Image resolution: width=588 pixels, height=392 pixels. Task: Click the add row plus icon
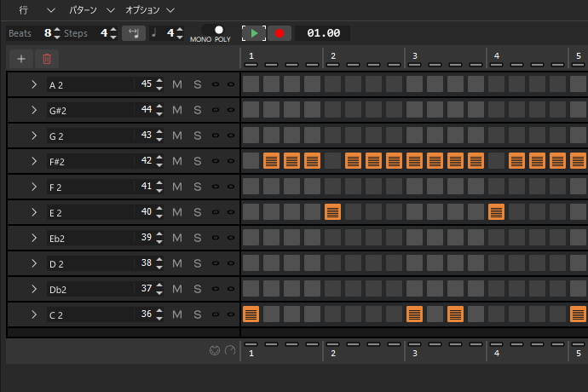pos(20,59)
